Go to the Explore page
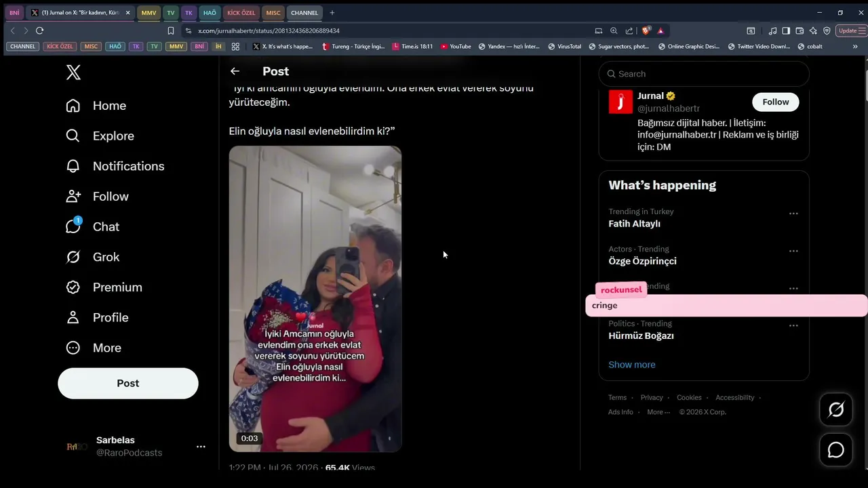 pos(100,136)
